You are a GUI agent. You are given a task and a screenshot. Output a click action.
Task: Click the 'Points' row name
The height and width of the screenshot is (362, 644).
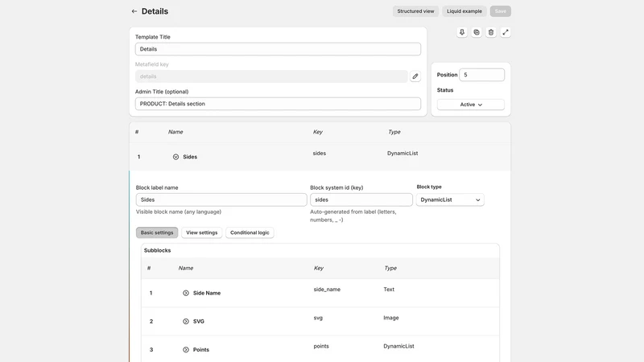pyautogui.click(x=201, y=350)
